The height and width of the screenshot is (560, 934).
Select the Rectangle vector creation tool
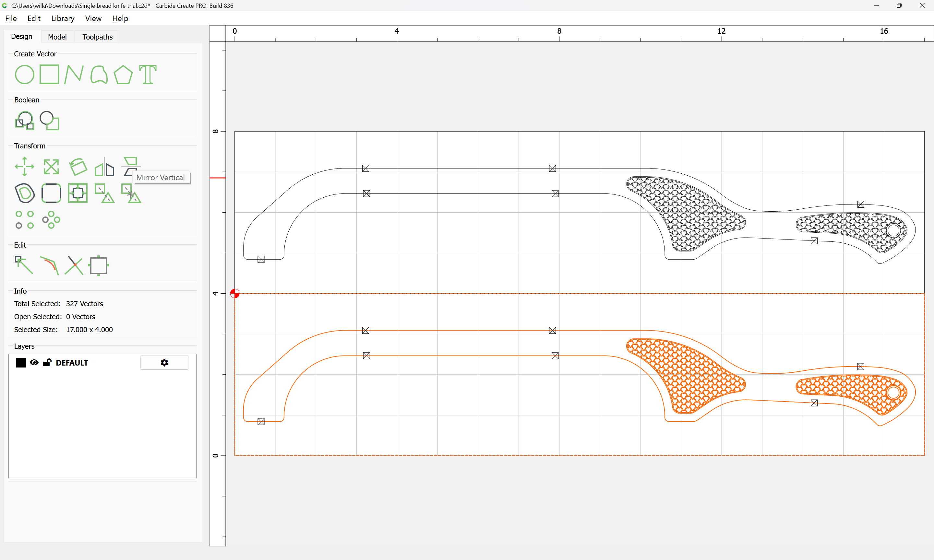(49, 74)
